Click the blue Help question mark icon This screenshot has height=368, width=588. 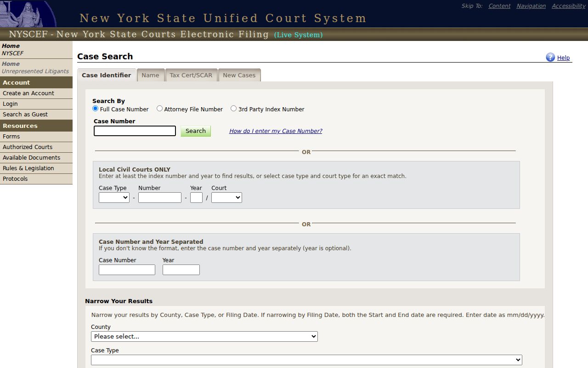tap(550, 57)
